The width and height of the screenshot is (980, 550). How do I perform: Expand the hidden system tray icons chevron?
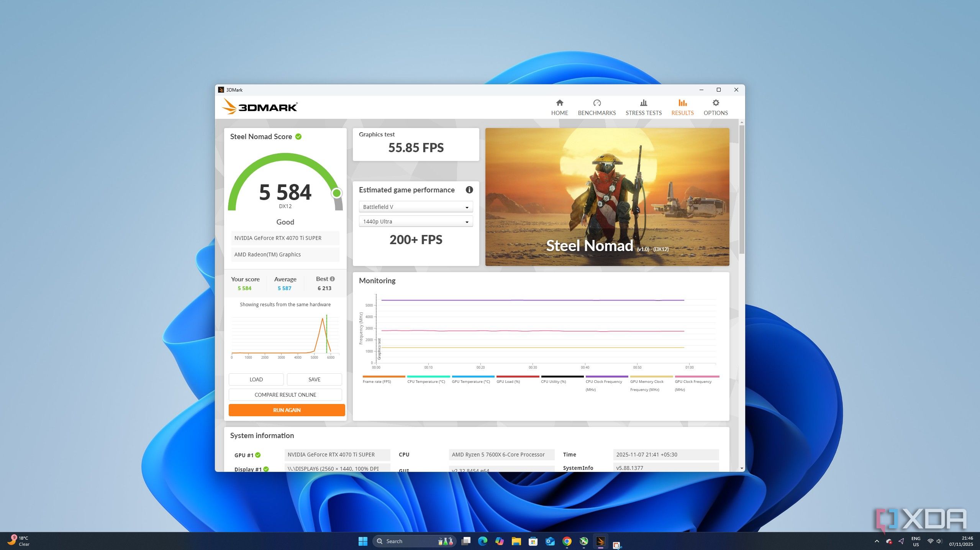pos(877,541)
